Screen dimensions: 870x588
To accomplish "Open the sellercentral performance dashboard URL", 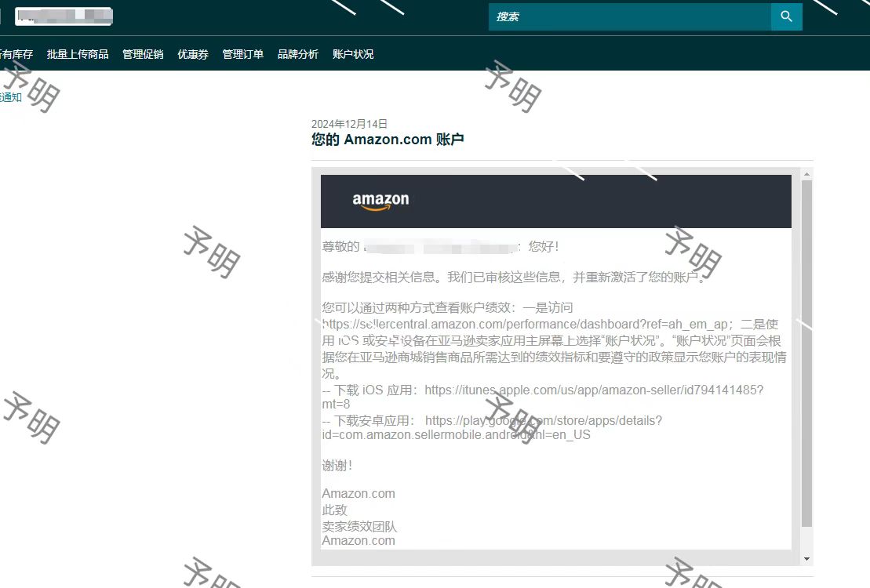I will click(x=524, y=325).
